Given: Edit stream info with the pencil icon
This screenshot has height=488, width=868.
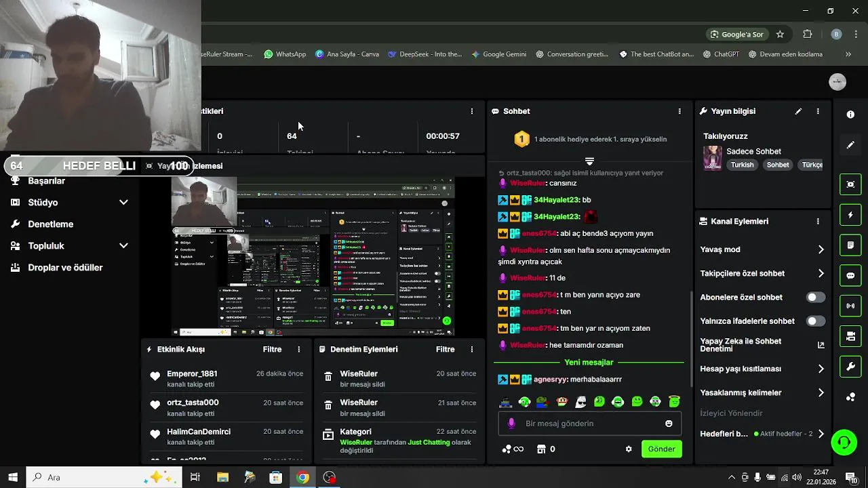Looking at the screenshot, I should [x=798, y=111].
